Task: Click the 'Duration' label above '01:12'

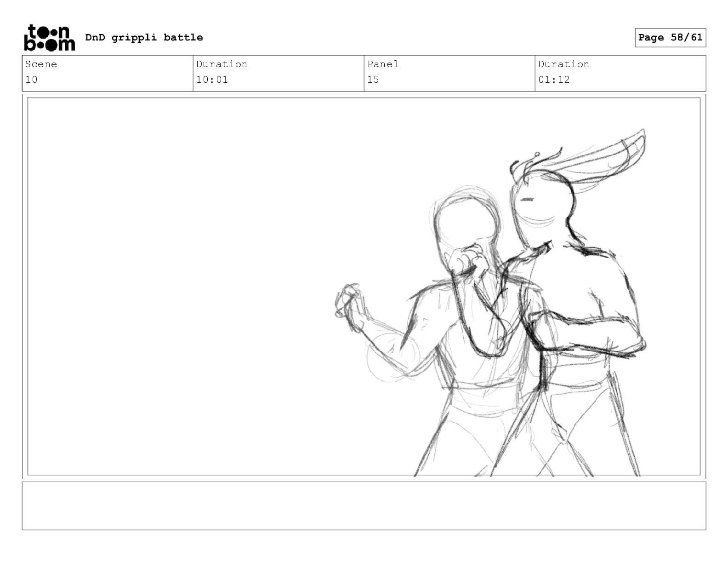Action: 563,64
